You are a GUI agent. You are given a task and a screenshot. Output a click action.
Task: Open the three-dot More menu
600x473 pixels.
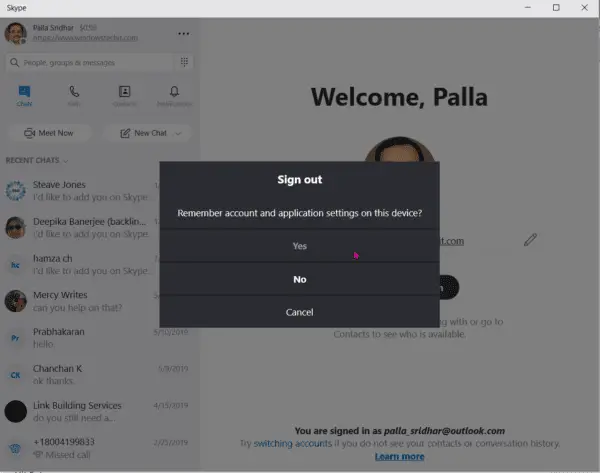coord(183,34)
